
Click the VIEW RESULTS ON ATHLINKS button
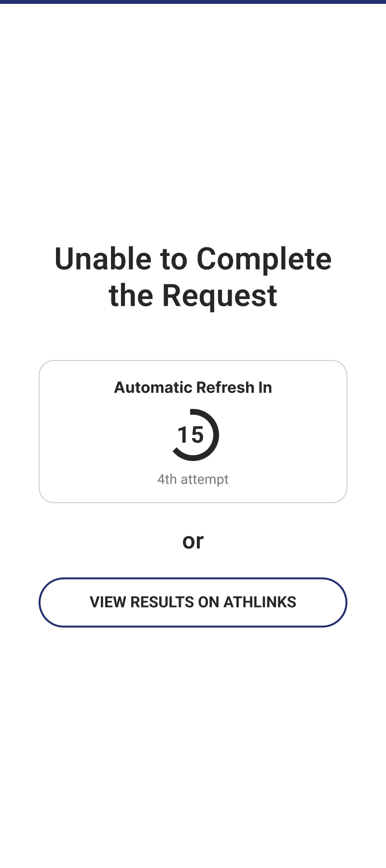[x=193, y=602]
